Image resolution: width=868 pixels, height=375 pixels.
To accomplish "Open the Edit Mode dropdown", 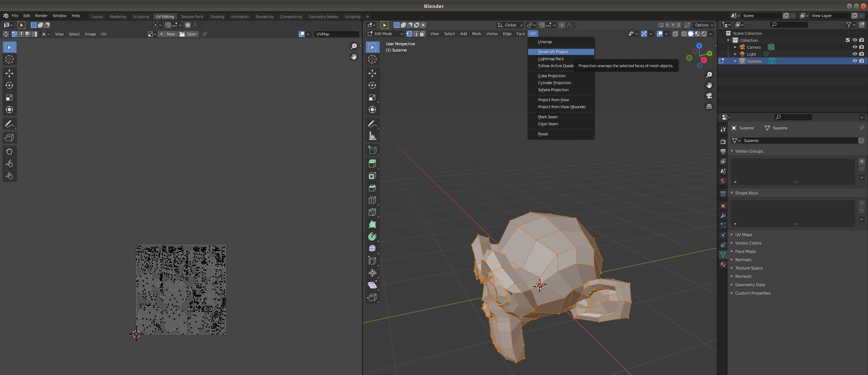I will click(385, 34).
